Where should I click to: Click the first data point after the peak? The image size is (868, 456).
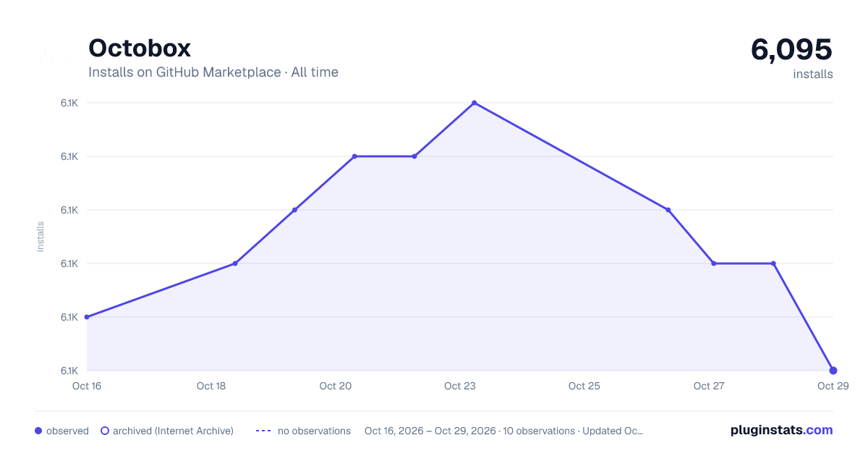668,210
